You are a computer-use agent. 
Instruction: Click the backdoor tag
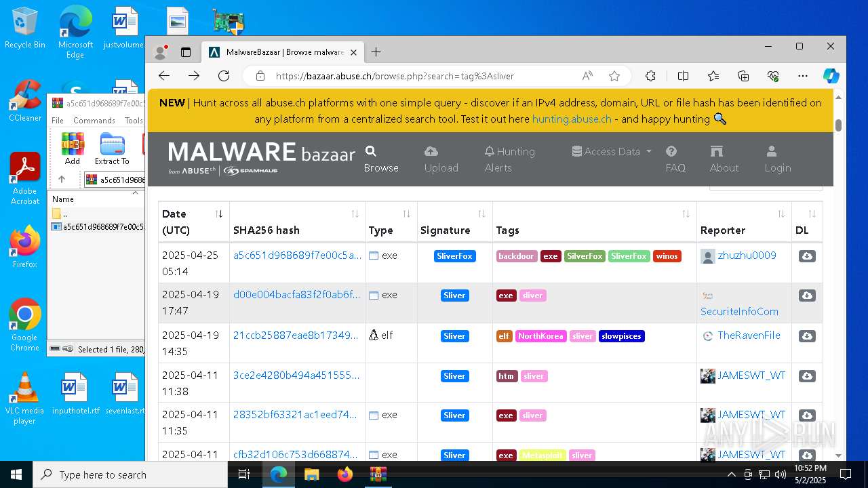(517, 256)
